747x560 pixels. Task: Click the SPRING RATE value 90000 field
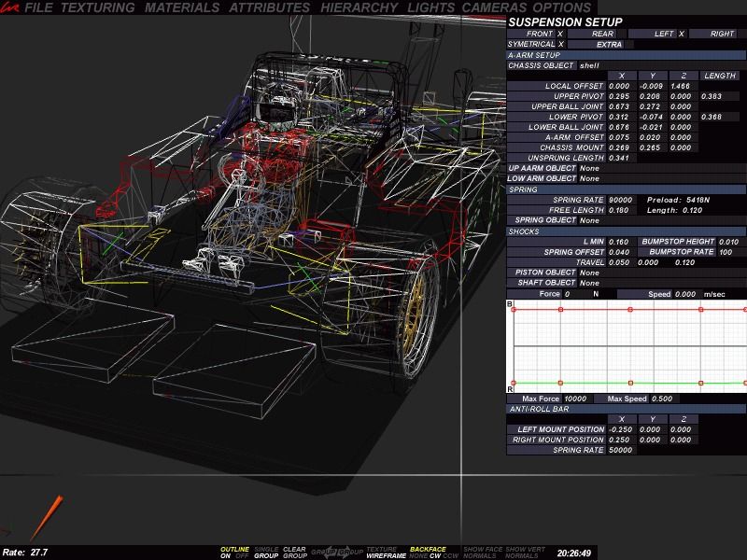[620, 200]
